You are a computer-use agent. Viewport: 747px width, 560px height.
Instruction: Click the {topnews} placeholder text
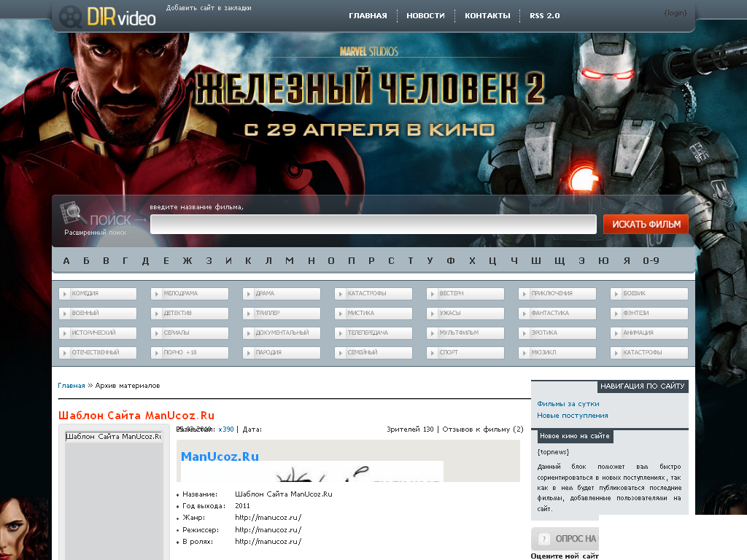click(553, 452)
